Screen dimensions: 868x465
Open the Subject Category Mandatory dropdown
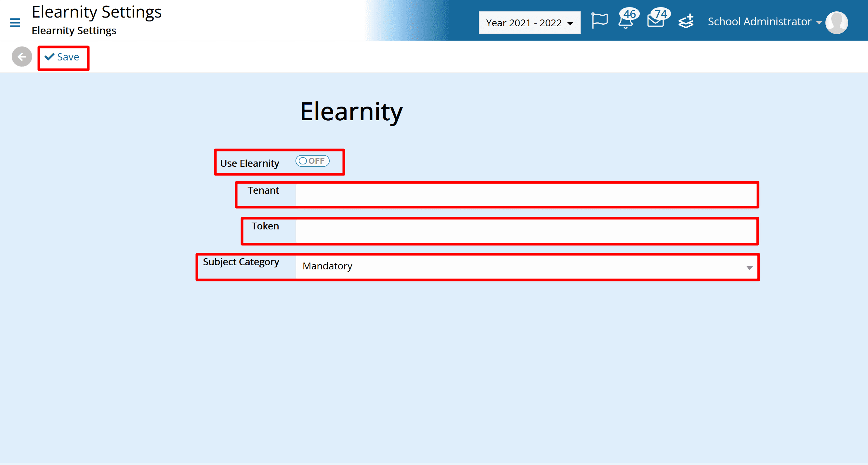click(x=526, y=266)
